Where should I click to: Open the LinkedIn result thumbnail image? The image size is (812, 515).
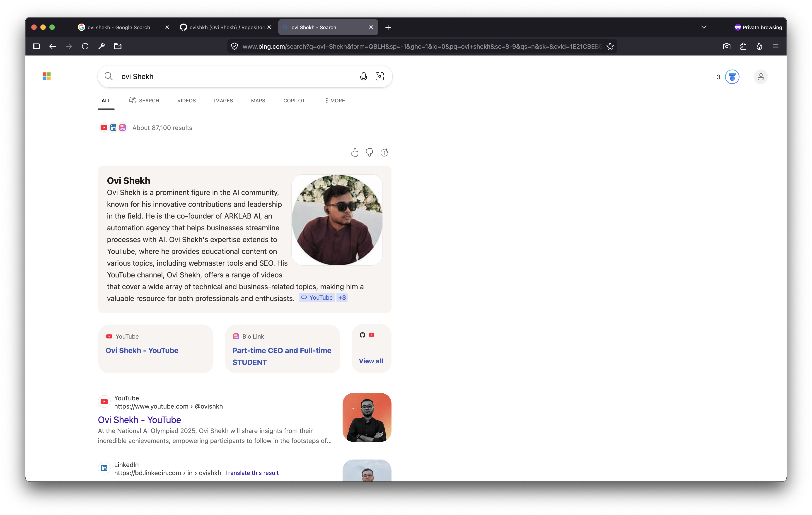pos(367,471)
